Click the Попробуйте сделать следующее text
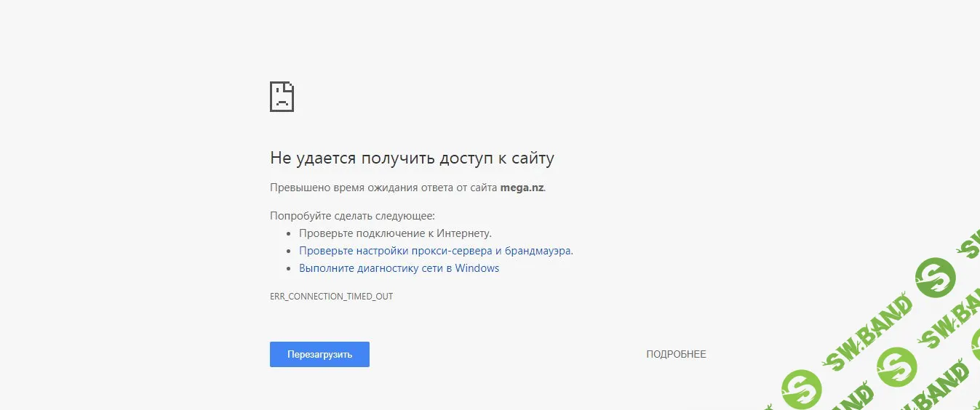The image size is (980, 410). (x=352, y=216)
